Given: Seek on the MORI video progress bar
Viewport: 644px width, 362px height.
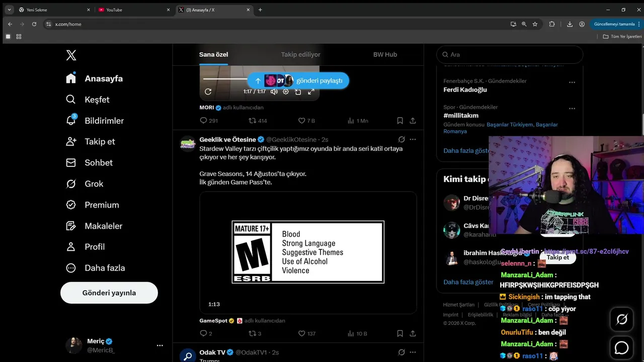Looking at the screenshot, I should pyautogui.click(x=225, y=79).
